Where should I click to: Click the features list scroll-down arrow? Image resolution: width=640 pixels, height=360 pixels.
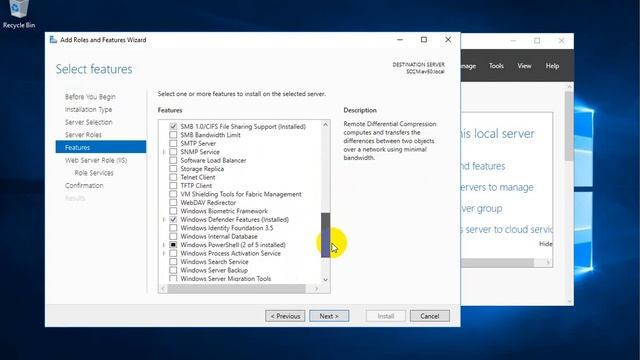(325, 280)
